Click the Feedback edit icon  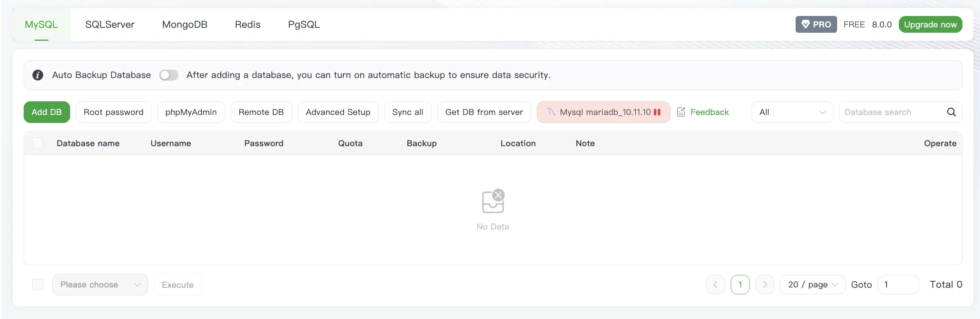point(681,112)
